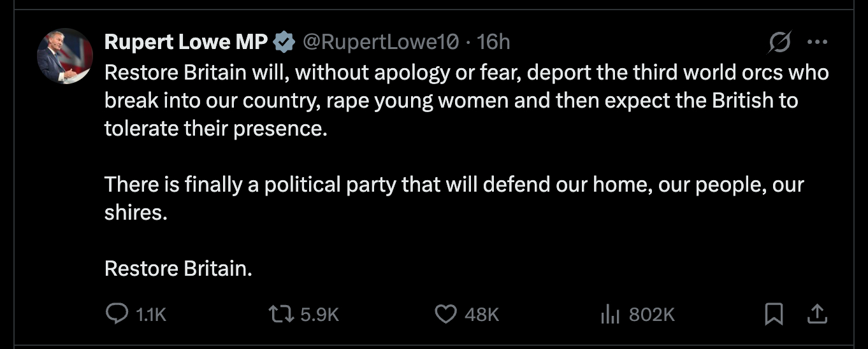
Task: Click the 802K views count
Action: pyautogui.click(x=651, y=314)
